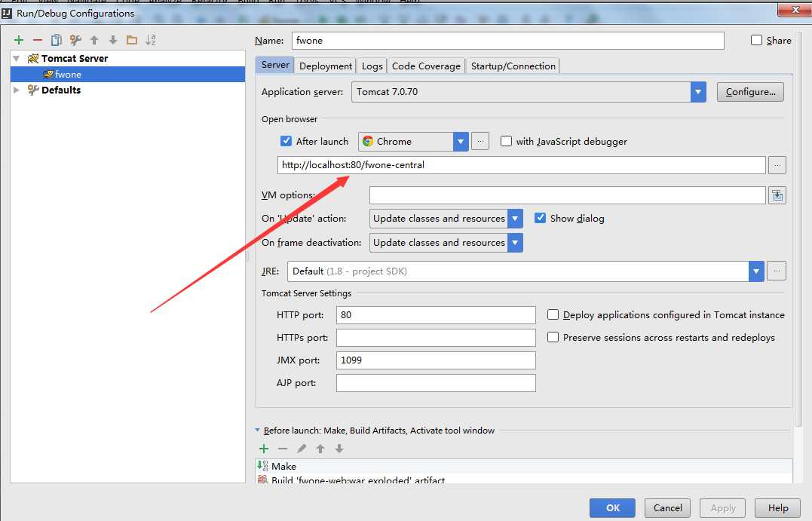812x521 pixels.
Task: Click the Cancel button
Action: (x=667, y=507)
